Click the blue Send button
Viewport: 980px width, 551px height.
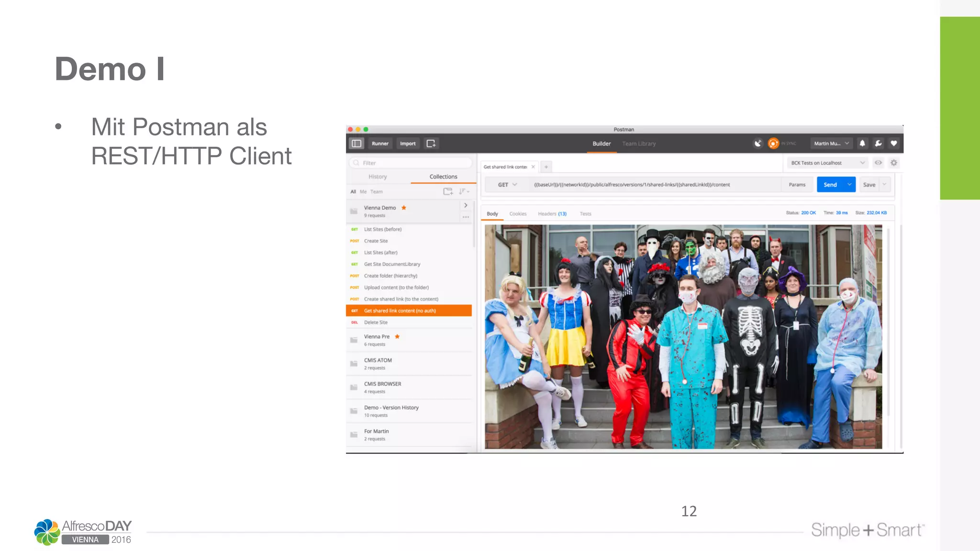[831, 185]
